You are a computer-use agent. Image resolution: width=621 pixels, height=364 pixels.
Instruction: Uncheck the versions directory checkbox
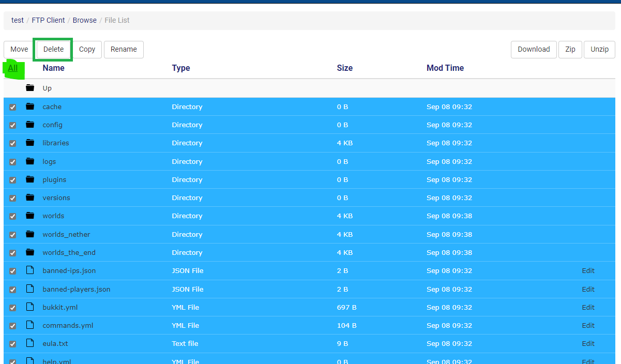point(13,198)
